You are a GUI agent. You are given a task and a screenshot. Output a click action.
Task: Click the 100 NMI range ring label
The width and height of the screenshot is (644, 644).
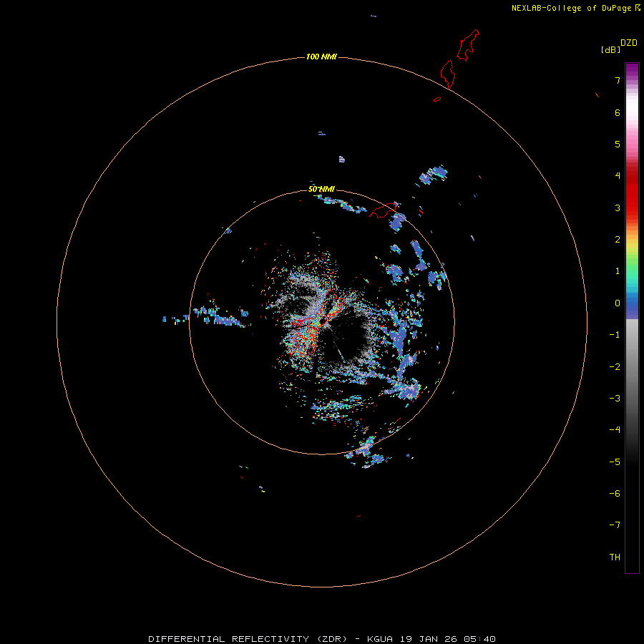[321, 57]
